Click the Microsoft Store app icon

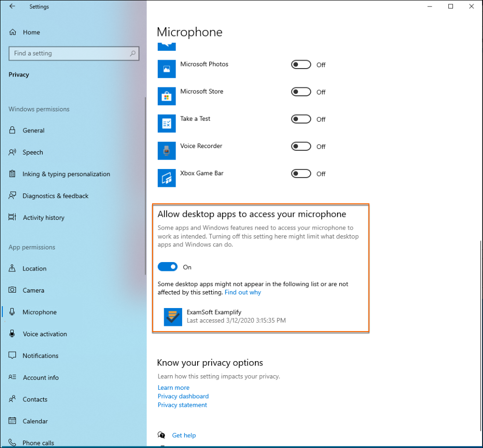click(167, 96)
